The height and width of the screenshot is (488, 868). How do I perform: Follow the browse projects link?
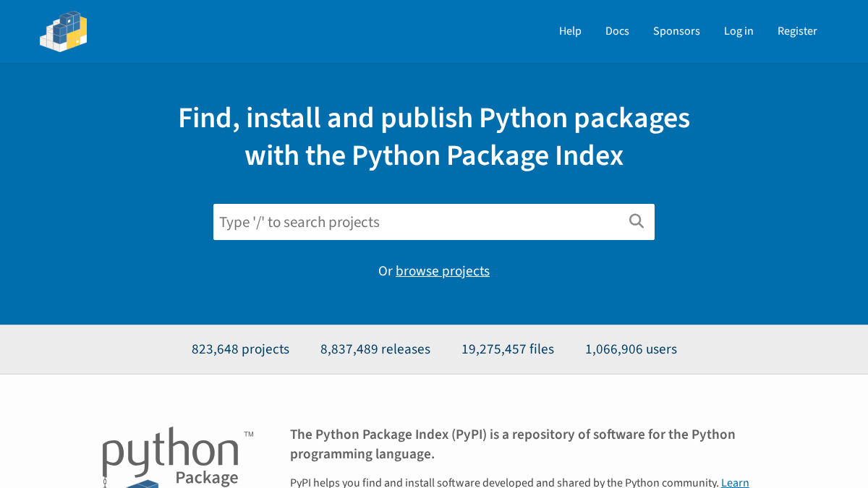coord(443,271)
